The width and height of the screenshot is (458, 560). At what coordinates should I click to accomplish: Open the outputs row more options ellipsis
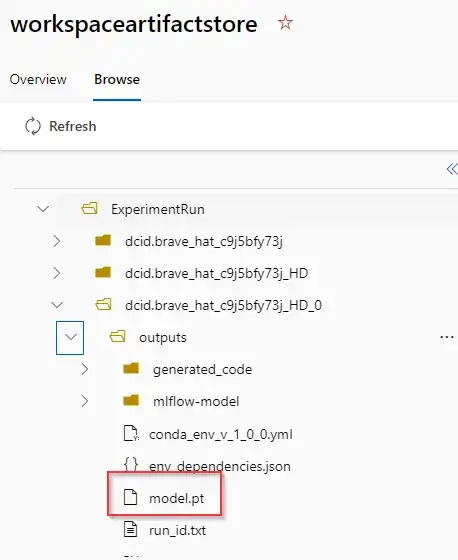pos(447,337)
